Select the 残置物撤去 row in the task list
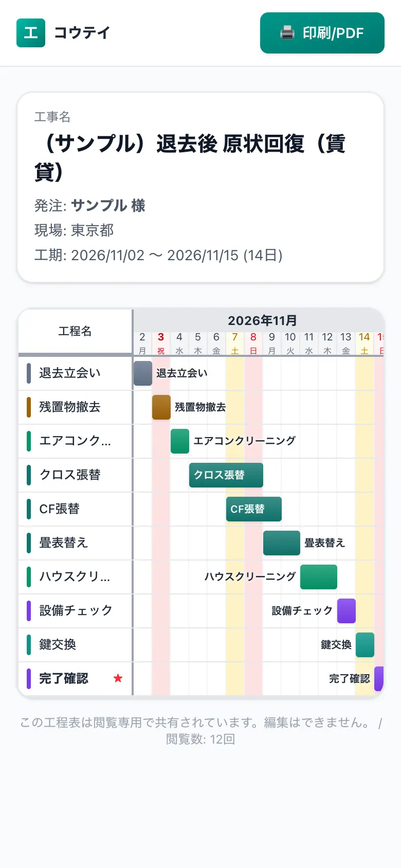Image resolution: width=401 pixels, height=868 pixels. click(x=76, y=407)
